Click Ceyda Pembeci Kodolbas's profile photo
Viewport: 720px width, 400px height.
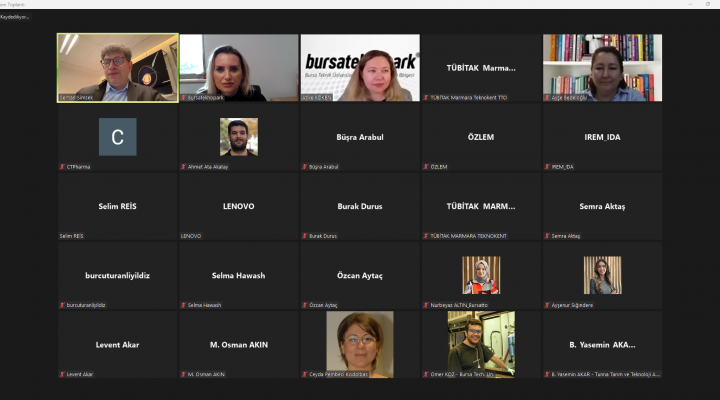[360, 344]
